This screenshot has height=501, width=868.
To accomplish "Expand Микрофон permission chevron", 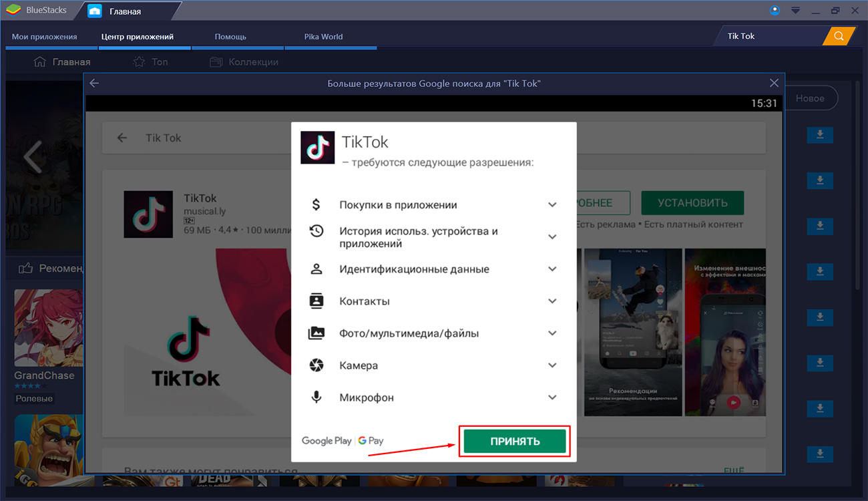I will point(552,397).
